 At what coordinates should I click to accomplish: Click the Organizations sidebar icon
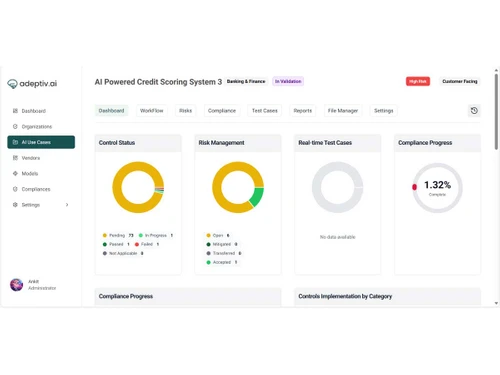click(15, 126)
